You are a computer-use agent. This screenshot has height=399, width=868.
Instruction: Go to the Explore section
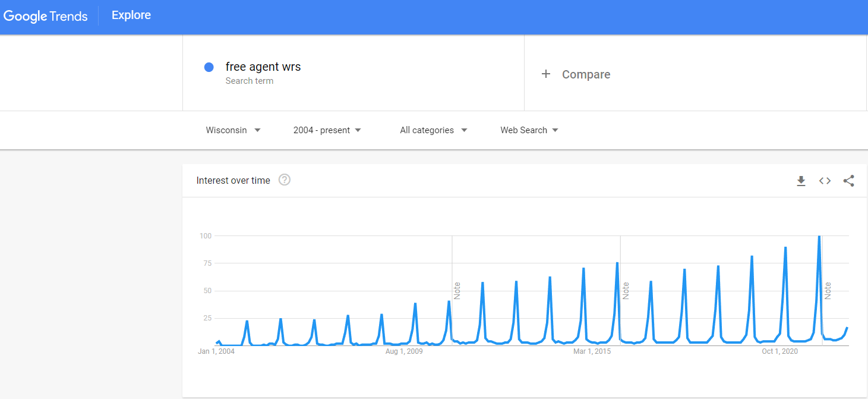(131, 15)
